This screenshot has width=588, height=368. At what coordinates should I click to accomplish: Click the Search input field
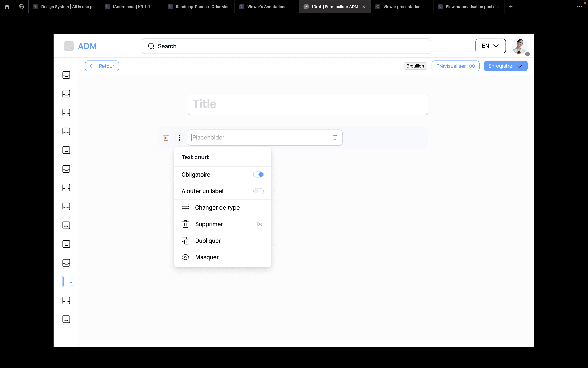286,46
